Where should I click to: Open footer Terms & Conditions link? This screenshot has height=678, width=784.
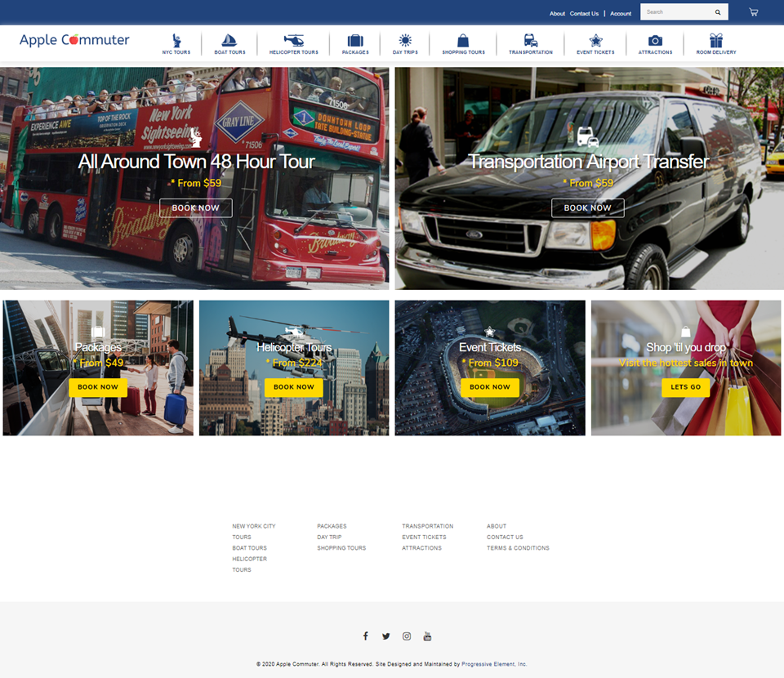point(518,548)
